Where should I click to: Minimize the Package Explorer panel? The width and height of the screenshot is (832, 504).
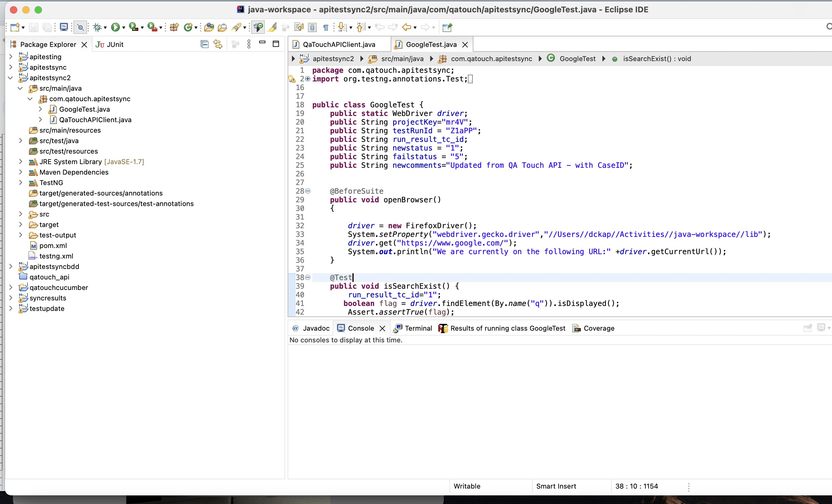coord(262,43)
